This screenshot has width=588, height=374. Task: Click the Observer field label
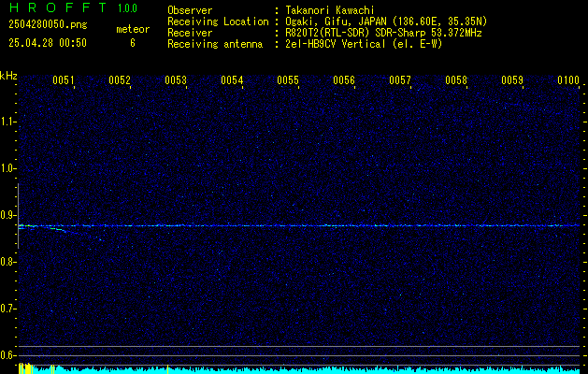[190, 10]
